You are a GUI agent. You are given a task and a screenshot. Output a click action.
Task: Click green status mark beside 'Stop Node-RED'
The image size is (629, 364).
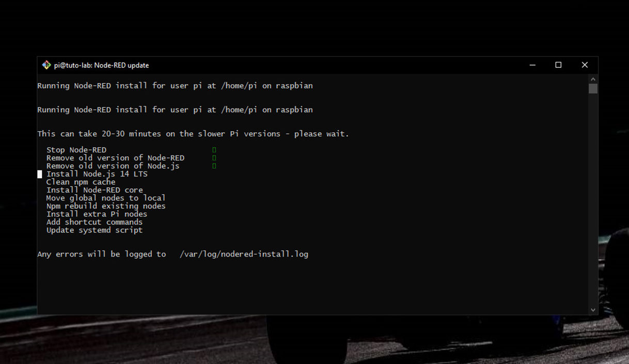point(214,150)
